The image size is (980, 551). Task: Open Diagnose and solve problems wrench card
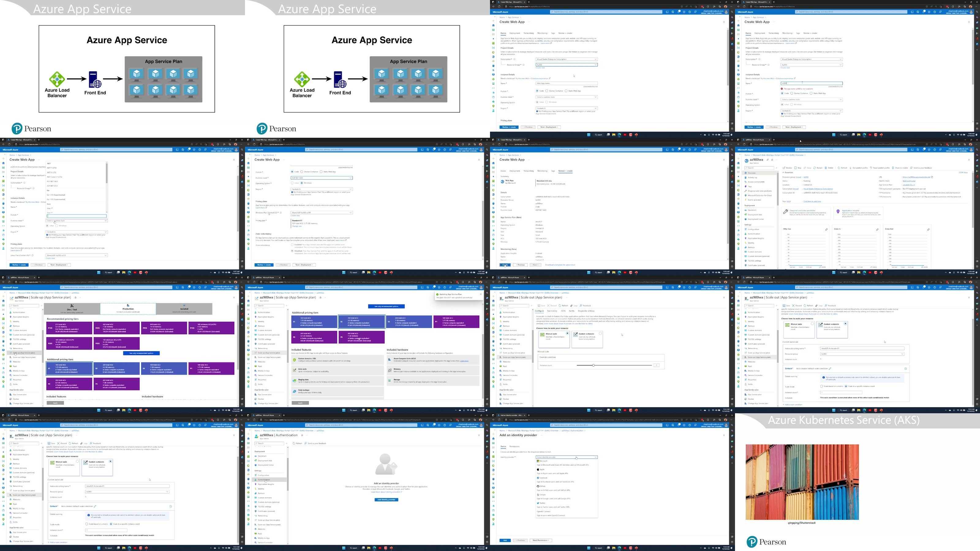coord(806,213)
